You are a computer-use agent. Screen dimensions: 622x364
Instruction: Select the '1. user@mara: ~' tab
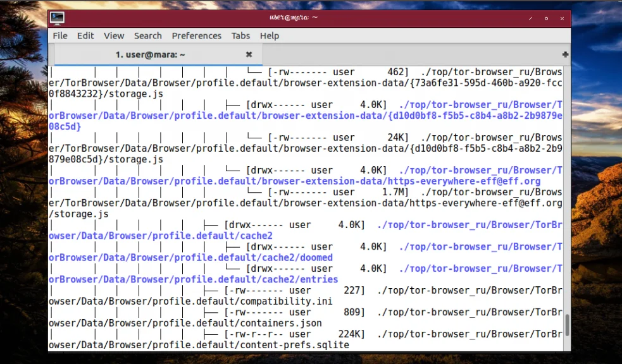coord(158,54)
